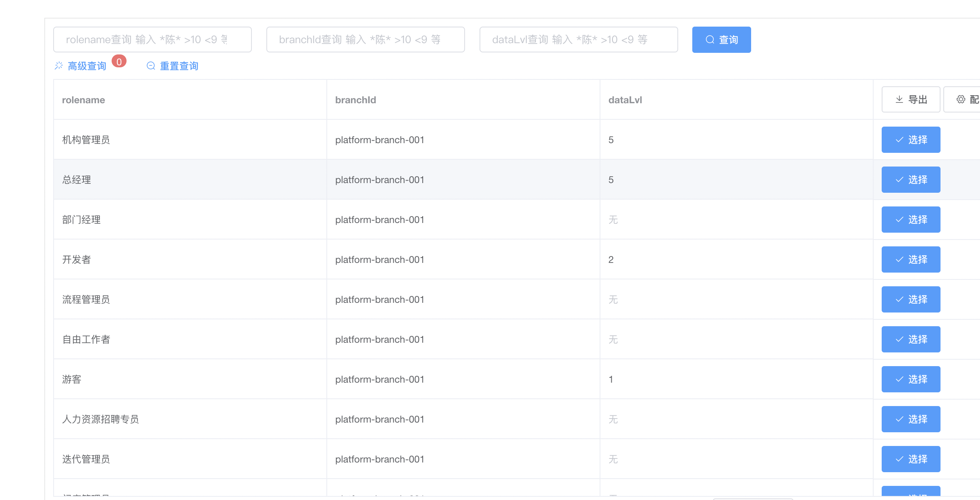980x500 pixels.
Task: Click the 查询 search button
Action: click(721, 40)
